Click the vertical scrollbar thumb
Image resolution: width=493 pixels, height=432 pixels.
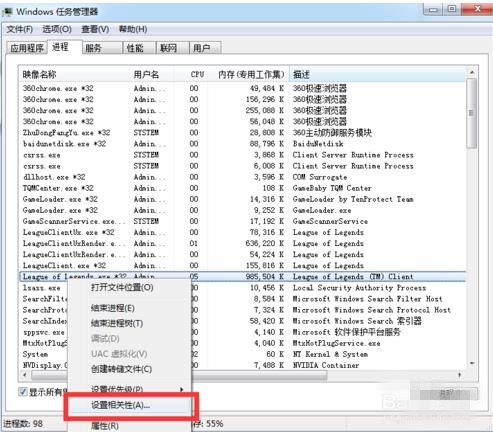472,113
